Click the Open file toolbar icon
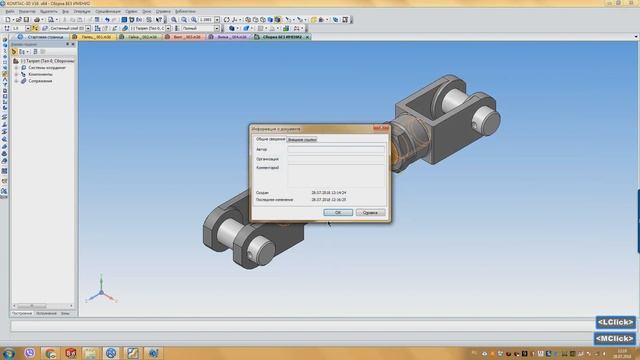Screen dimensions: 640x360 [x=18, y=20]
